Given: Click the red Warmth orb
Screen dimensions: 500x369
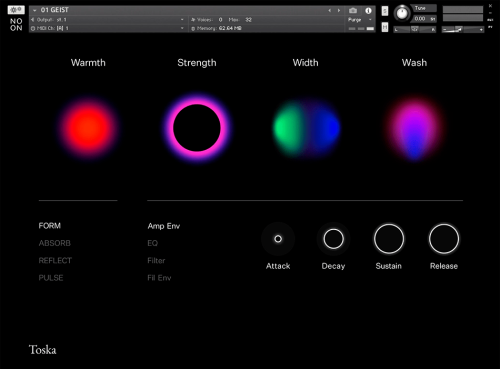Looking at the screenshot, I should (88, 128).
